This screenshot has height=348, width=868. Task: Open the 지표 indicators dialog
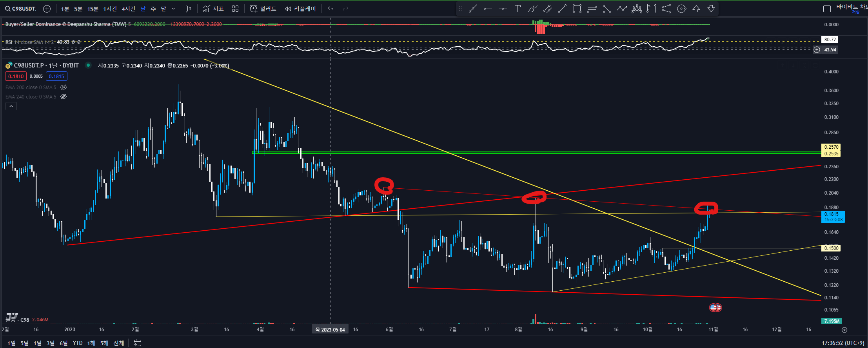click(214, 9)
